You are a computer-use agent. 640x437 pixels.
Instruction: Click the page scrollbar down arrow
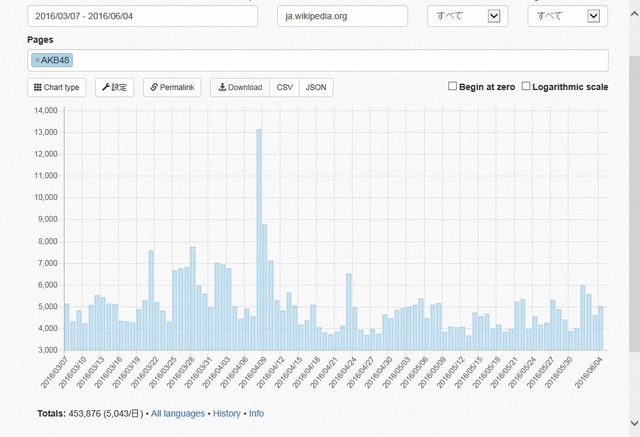[634, 423]
